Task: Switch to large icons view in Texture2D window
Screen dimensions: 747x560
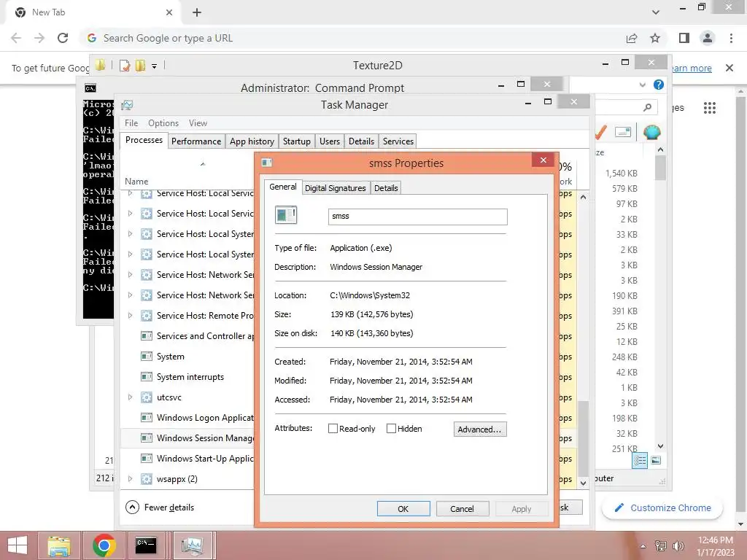Action: point(656,460)
